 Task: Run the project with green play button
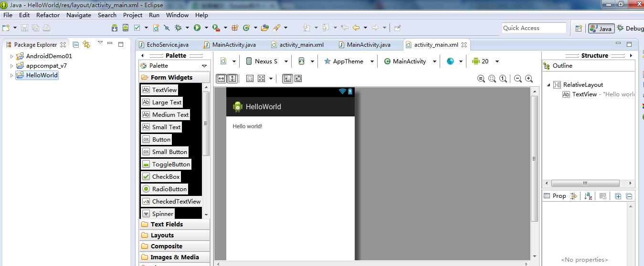click(197, 28)
